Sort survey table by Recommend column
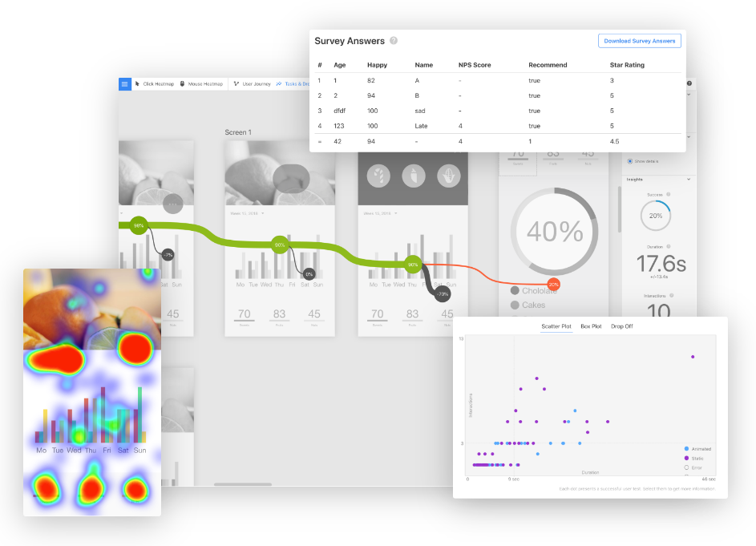The image size is (756, 546). click(x=548, y=65)
